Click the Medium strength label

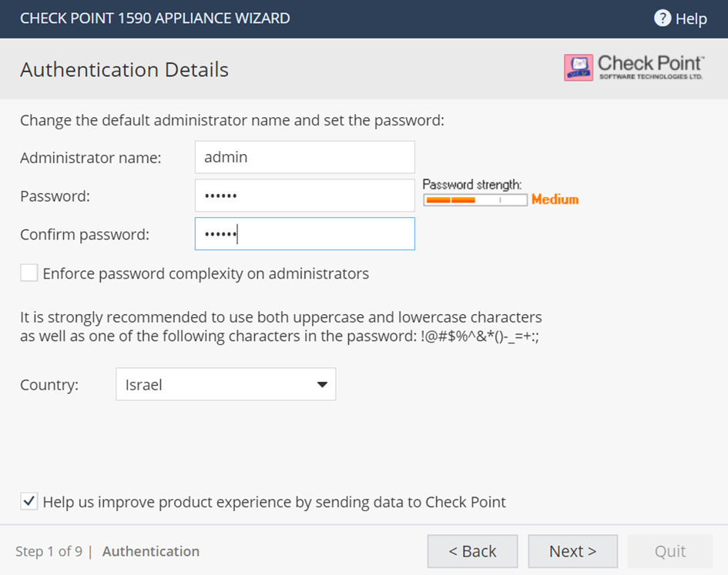tap(555, 199)
